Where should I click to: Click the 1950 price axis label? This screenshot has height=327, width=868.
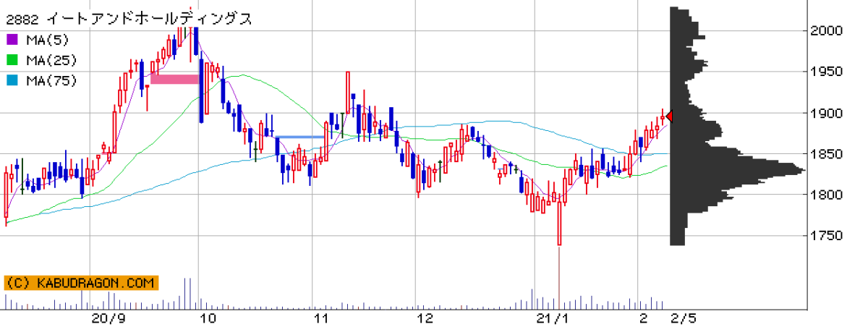tap(827, 72)
